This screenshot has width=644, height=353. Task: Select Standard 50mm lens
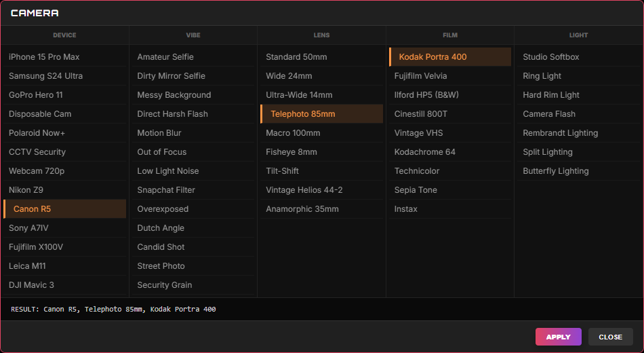(x=321, y=57)
